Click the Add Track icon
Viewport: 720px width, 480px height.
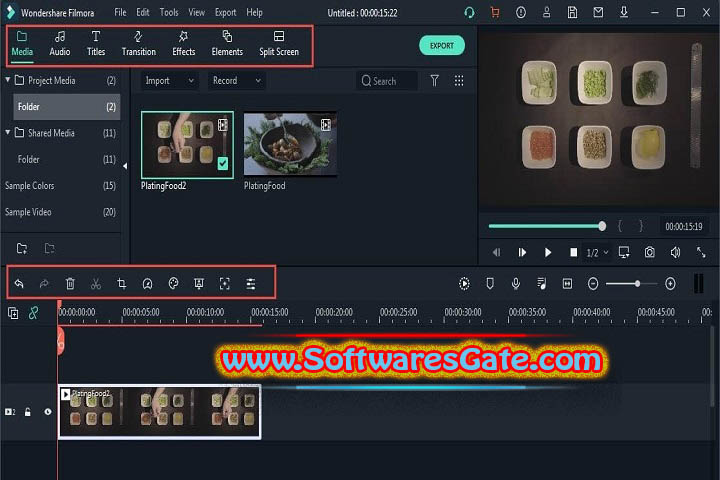coord(13,313)
